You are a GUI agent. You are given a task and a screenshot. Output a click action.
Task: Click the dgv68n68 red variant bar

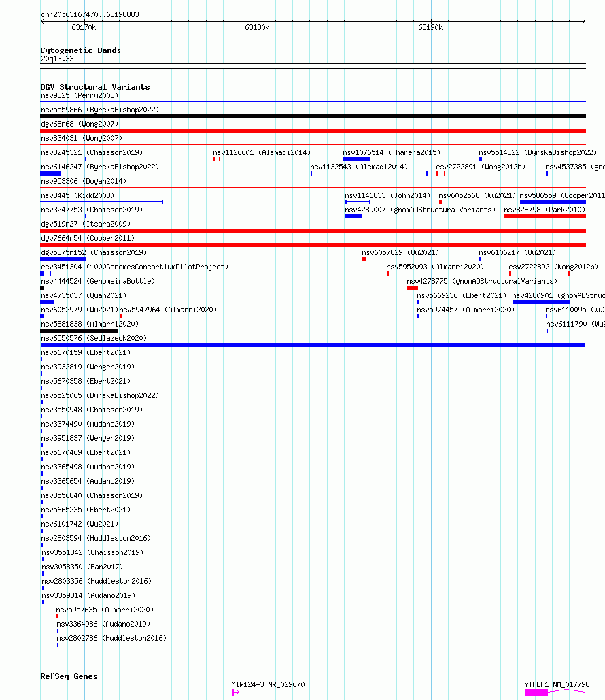(313, 131)
